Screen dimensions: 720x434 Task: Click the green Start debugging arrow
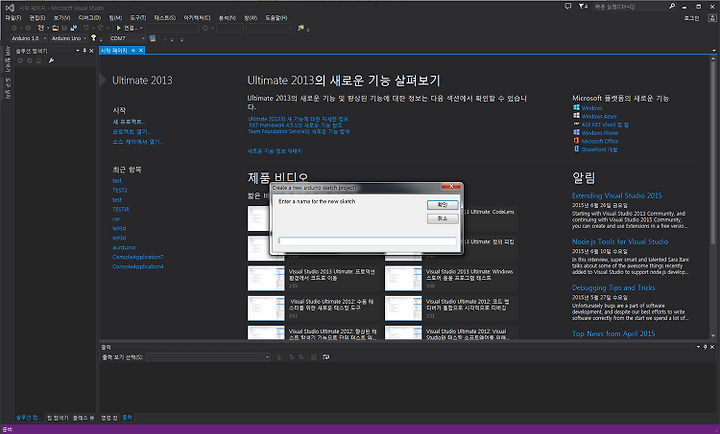coord(118,28)
